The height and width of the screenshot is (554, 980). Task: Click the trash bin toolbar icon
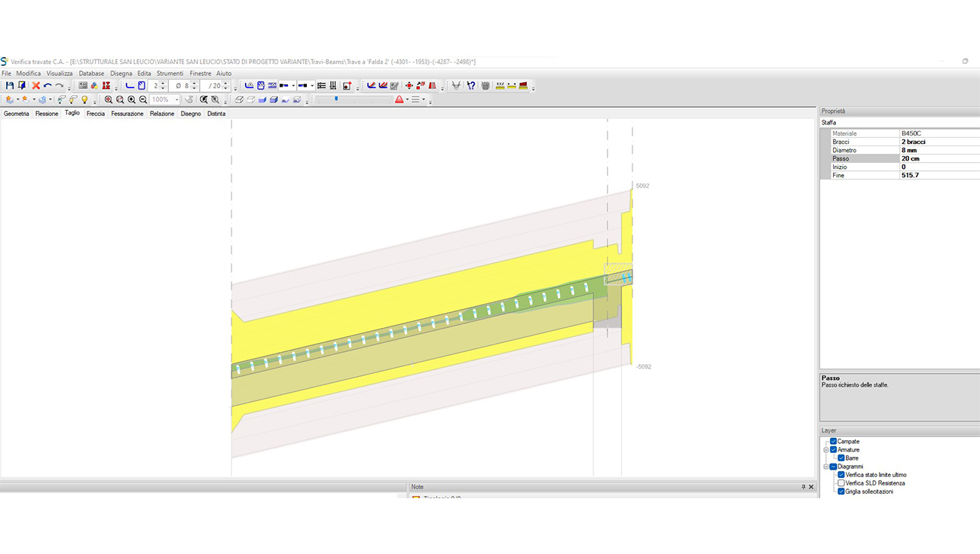point(485,86)
